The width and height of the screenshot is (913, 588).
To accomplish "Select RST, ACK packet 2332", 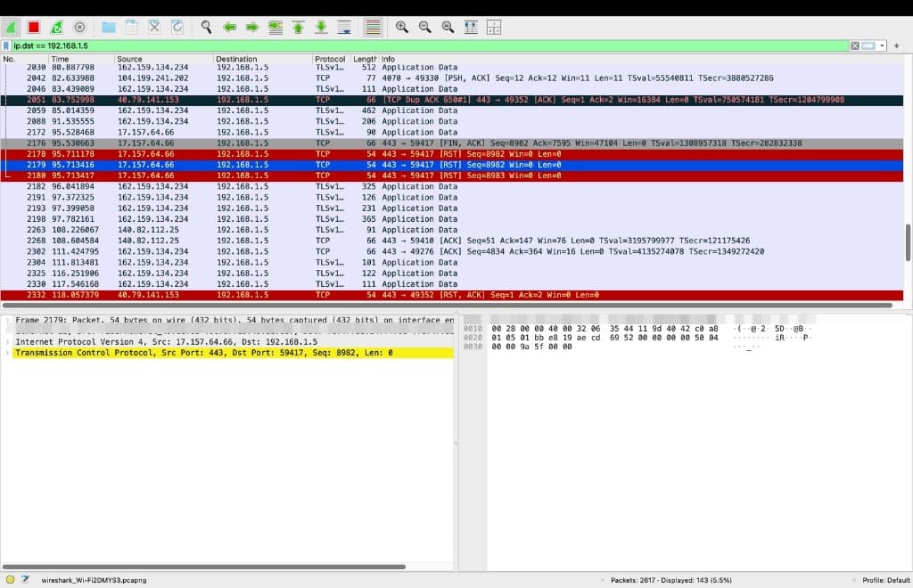I will (452, 295).
